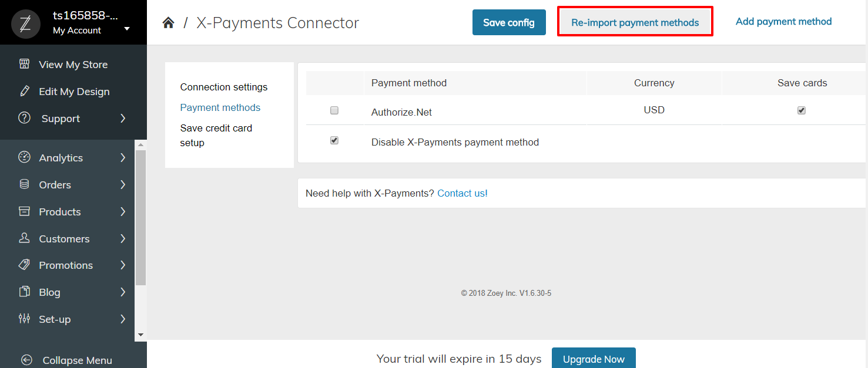
Task: Click the Promotions tag icon
Action: point(24,265)
